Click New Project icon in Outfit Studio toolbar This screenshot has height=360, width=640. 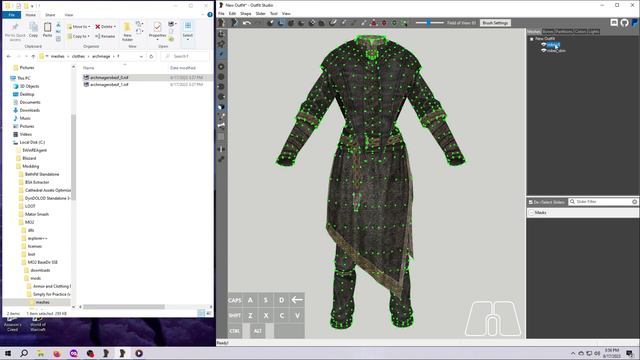[x=222, y=23]
